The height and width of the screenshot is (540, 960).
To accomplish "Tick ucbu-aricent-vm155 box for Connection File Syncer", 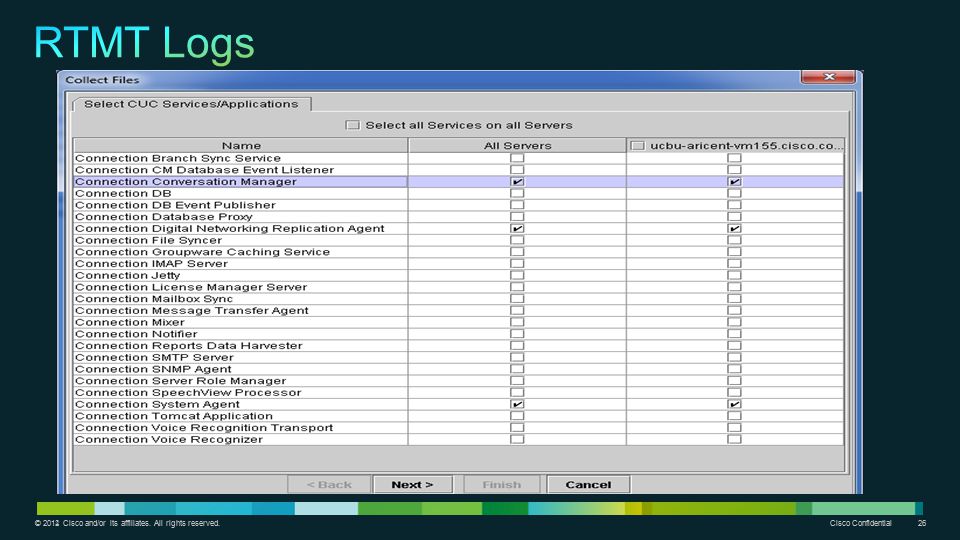I will point(734,240).
